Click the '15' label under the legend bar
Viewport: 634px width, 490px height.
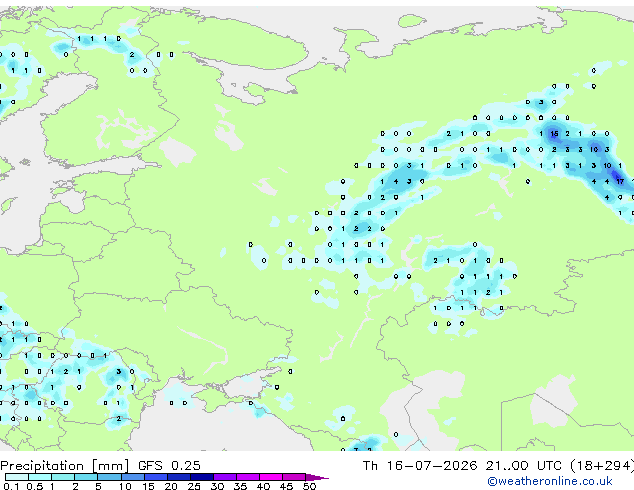click(148, 486)
